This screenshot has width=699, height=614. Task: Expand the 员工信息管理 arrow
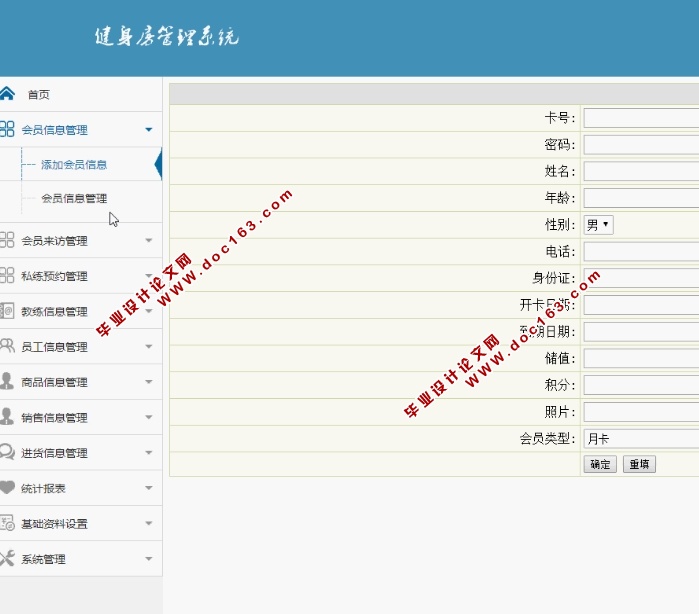click(149, 346)
